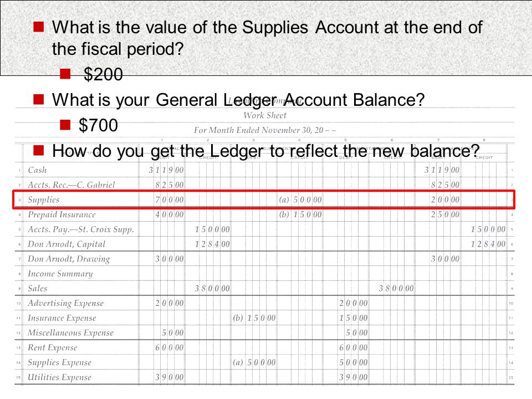Click the Cash account name
Image resolution: width=532 pixels, height=399 pixels.
click(x=37, y=170)
